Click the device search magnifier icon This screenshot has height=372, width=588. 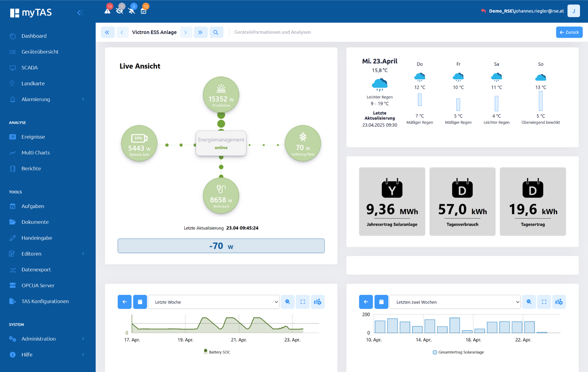point(216,32)
